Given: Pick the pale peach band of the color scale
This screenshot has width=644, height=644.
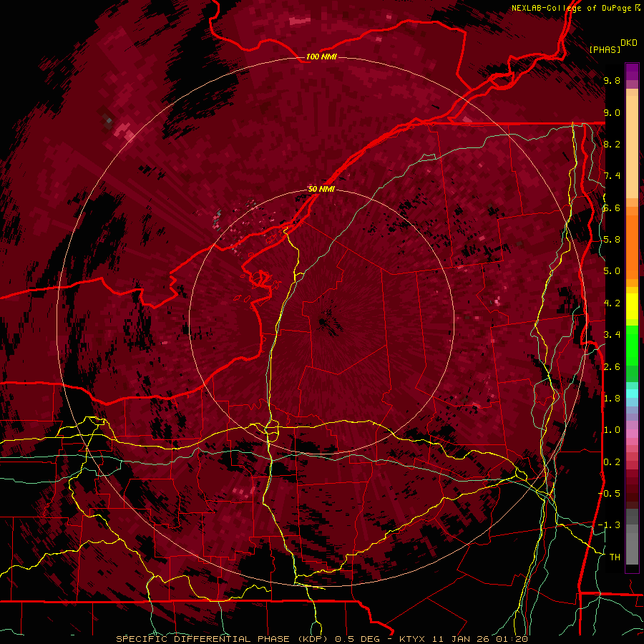Looking at the screenshot, I should (x=632, y=148).
